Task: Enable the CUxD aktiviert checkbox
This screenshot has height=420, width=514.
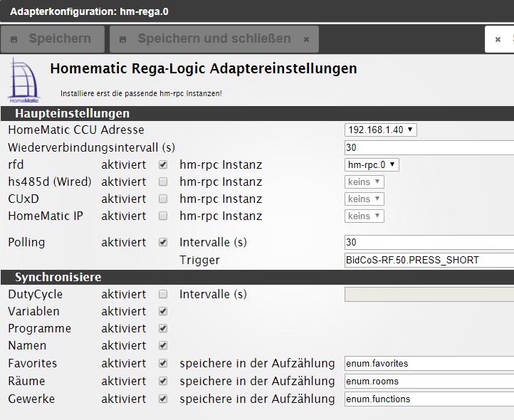Action: pos(163,199)
